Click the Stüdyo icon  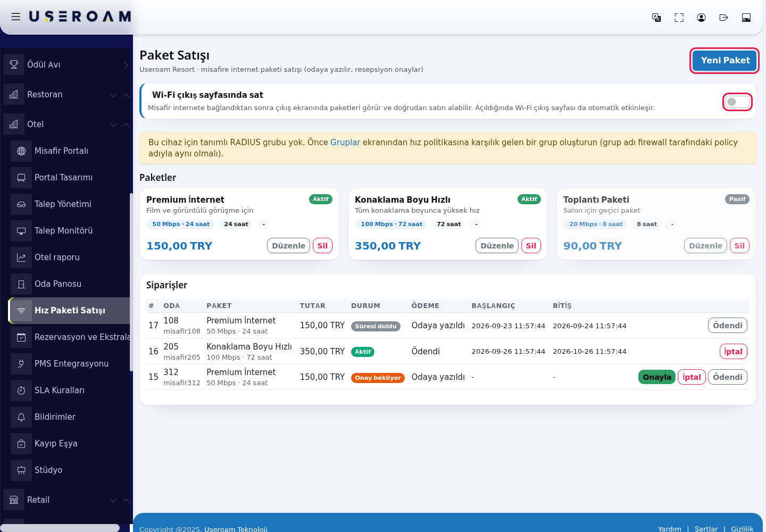click(21, 470)
